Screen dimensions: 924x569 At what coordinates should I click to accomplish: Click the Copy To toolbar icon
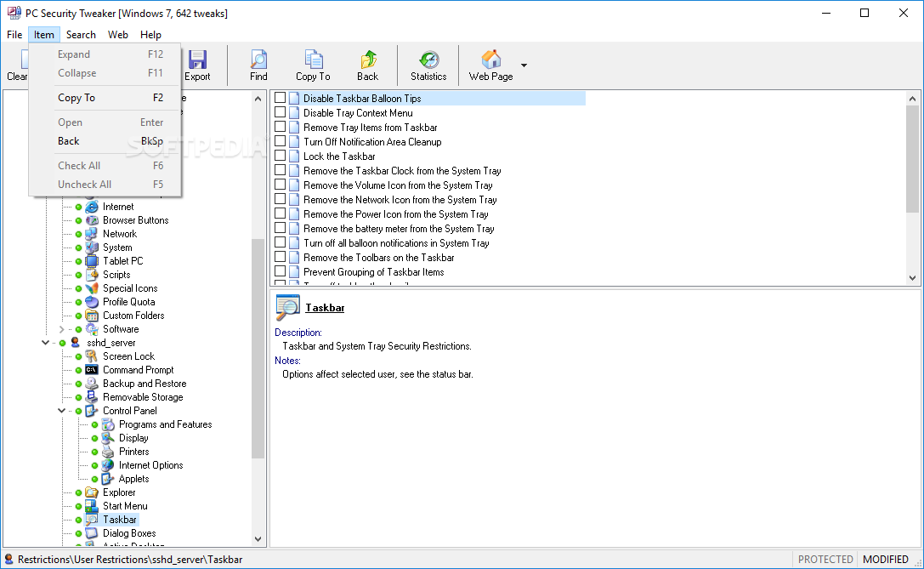313,60
